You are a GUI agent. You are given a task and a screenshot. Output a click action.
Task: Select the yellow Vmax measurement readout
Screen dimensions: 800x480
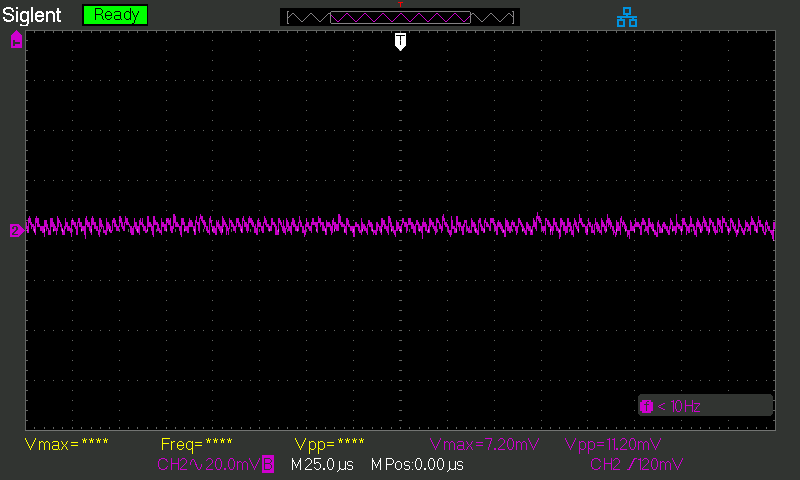pyautogui.click(x=66, y=444)
